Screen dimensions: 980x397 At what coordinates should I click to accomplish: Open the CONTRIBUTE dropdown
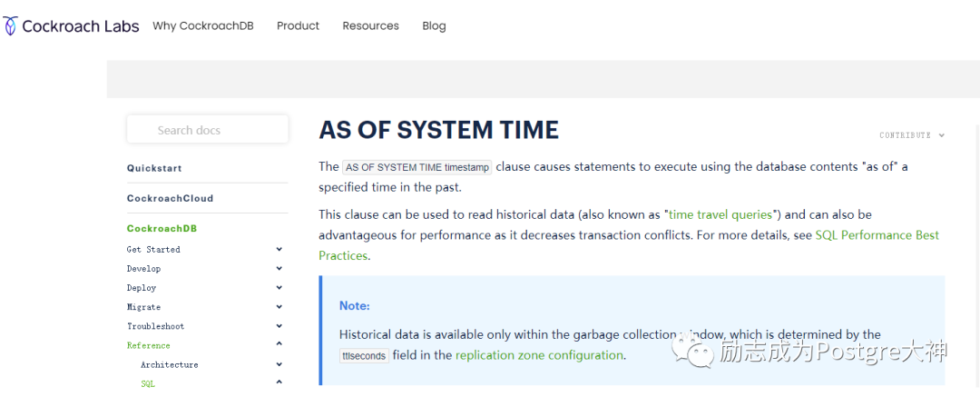(912, 135)
